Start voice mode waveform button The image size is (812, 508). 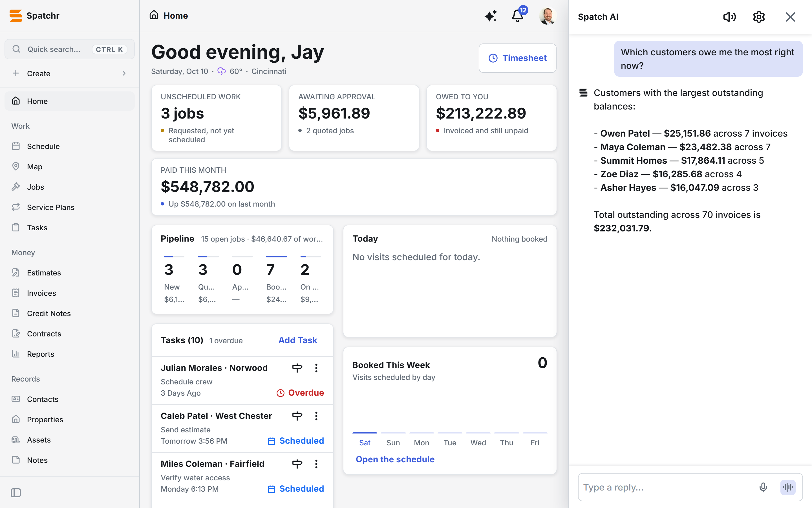coord(787,487)
